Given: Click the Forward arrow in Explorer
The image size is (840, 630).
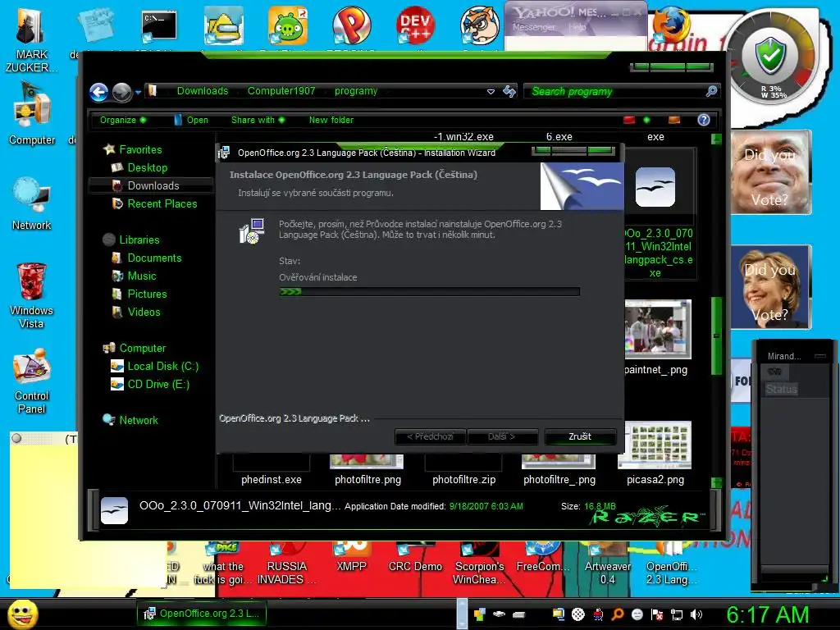Looking at the screenshot, I should 122,92.
